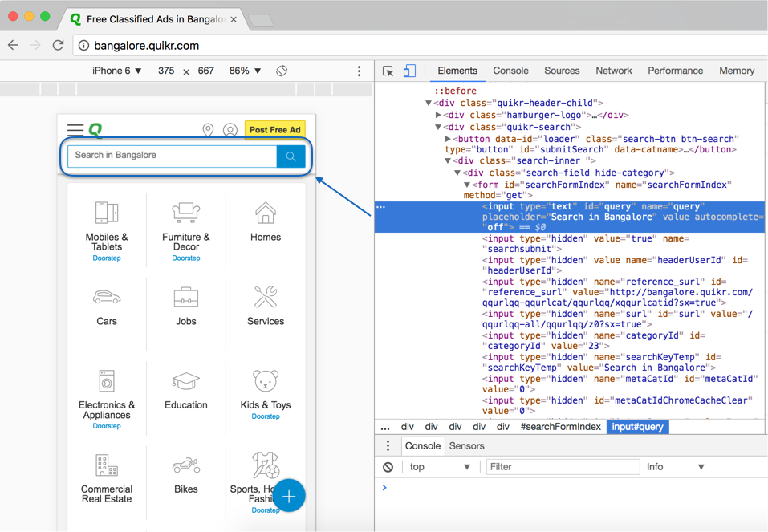Image resolution: width=768 pixels, height=532 pixels.
Task: Open the Homes category
Action: point(266,222)
